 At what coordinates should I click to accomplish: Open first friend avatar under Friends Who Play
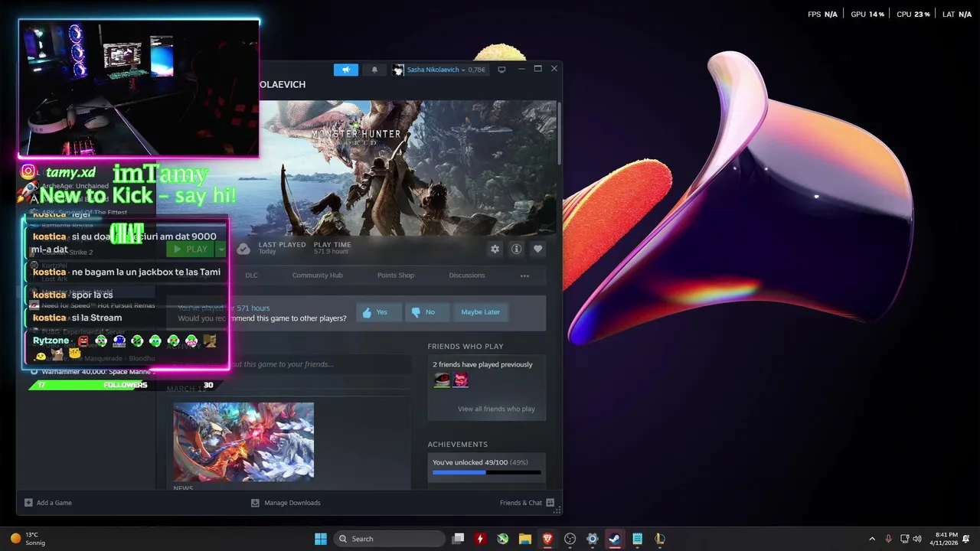pos(442,380)
